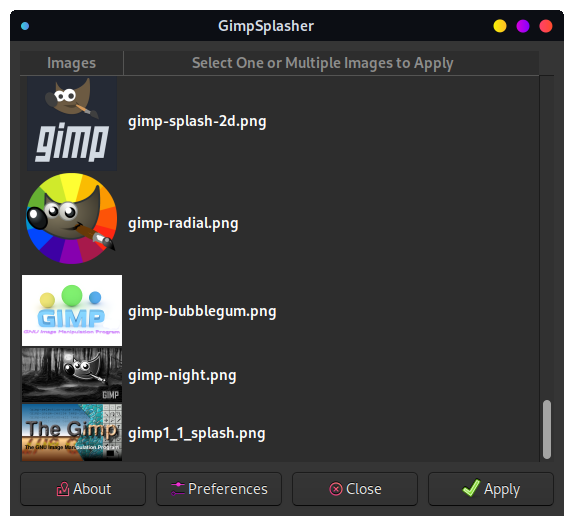Screen dimensions: 574x526
Task: Click the gimp-splash-2d.png thumbnail
Action: 72,124
